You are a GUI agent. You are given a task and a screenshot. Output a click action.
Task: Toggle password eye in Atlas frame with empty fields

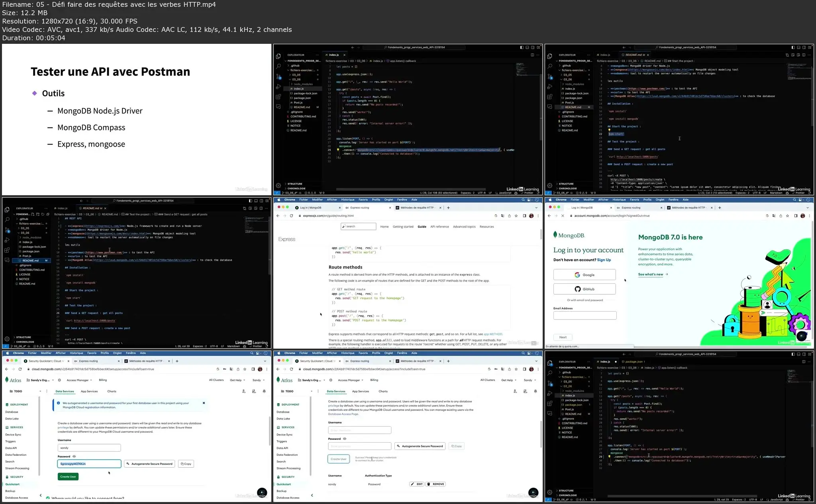click(x=345, y=439)
